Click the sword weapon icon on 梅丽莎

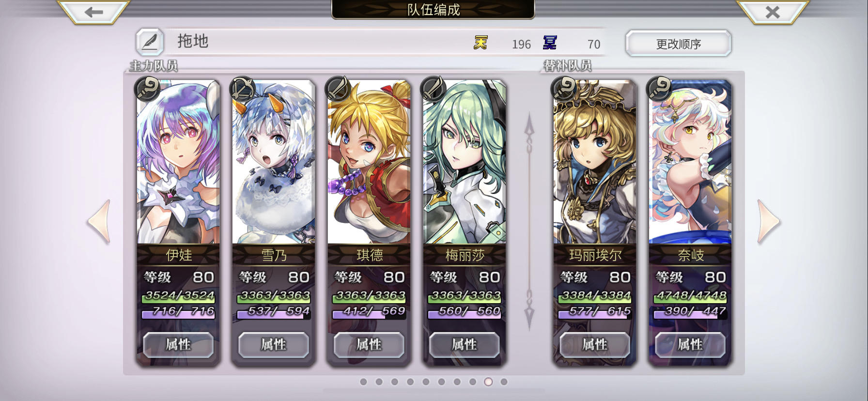tap(434, 89)
